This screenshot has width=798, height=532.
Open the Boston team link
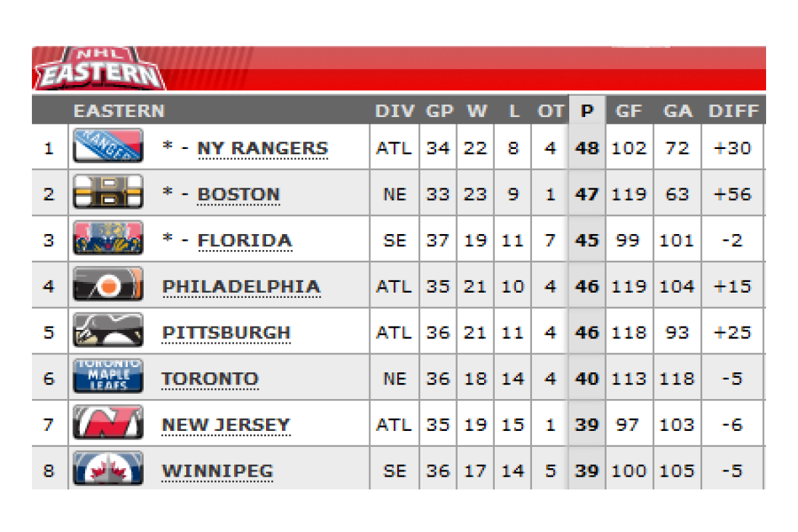239,194
